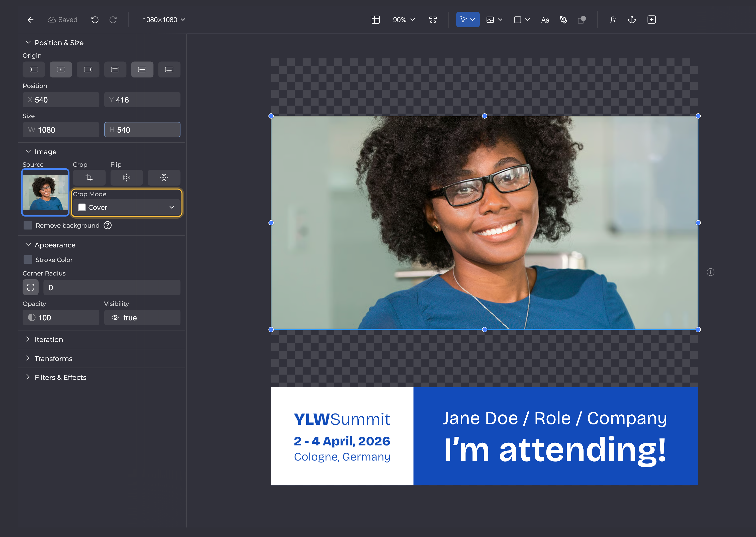Open Remove background help icon
This screenshot has width=756, height=537.
click(108, 226)
